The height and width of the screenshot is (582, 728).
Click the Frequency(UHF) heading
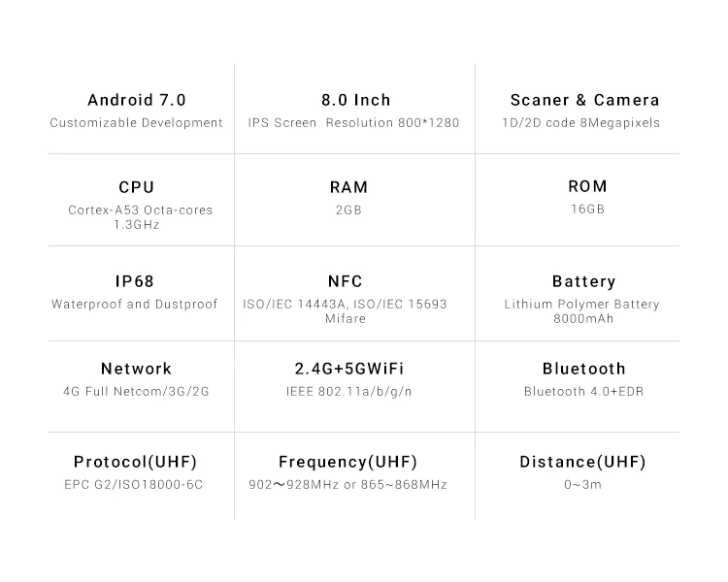pos(347,462)
